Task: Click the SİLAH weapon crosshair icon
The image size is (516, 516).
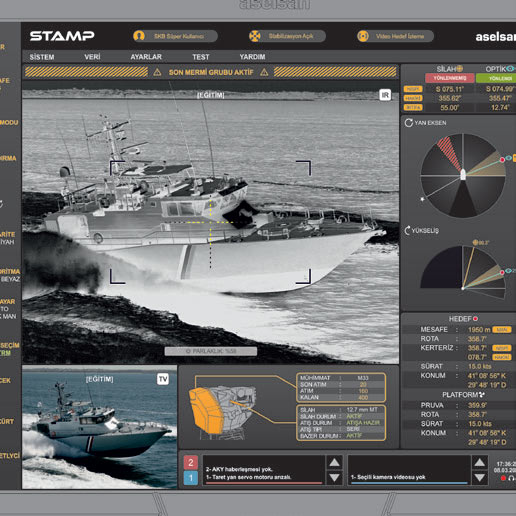Action: click(x=460, y=69)
